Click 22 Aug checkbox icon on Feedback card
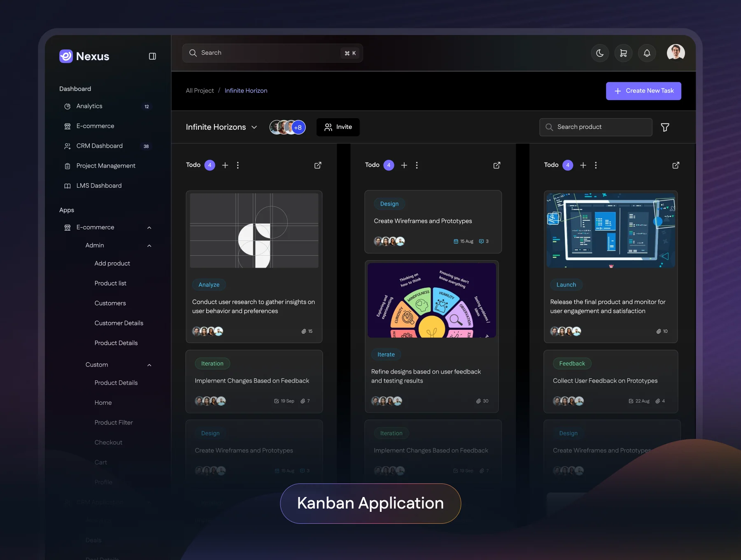This screenshot has height=560, width=741. coord(631,401)
